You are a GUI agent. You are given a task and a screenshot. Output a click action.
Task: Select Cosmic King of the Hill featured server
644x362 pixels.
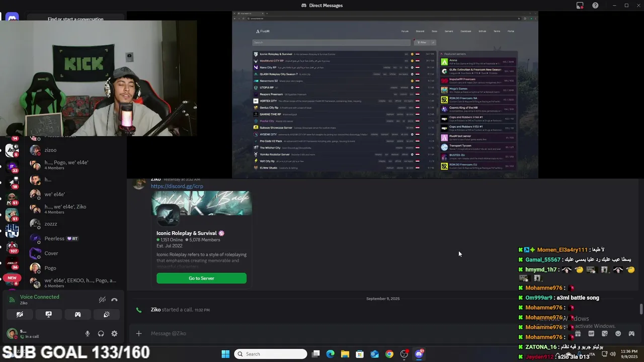[478, 109]
